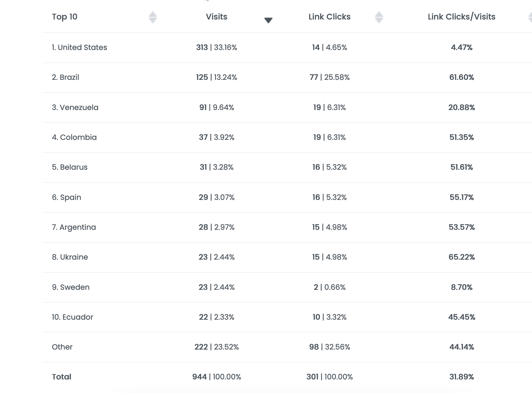Screen dimensions: 532x393
Task: Select the Colombia row label
Action: pos(74,137)
